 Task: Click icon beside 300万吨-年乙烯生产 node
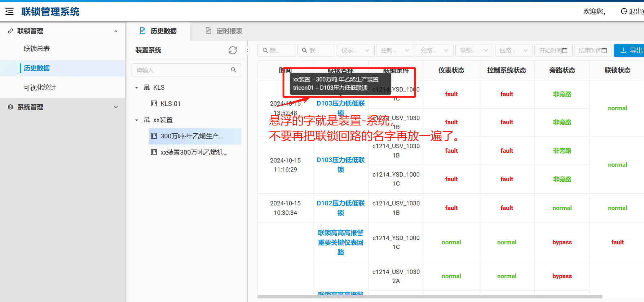(x=154, y=136)
